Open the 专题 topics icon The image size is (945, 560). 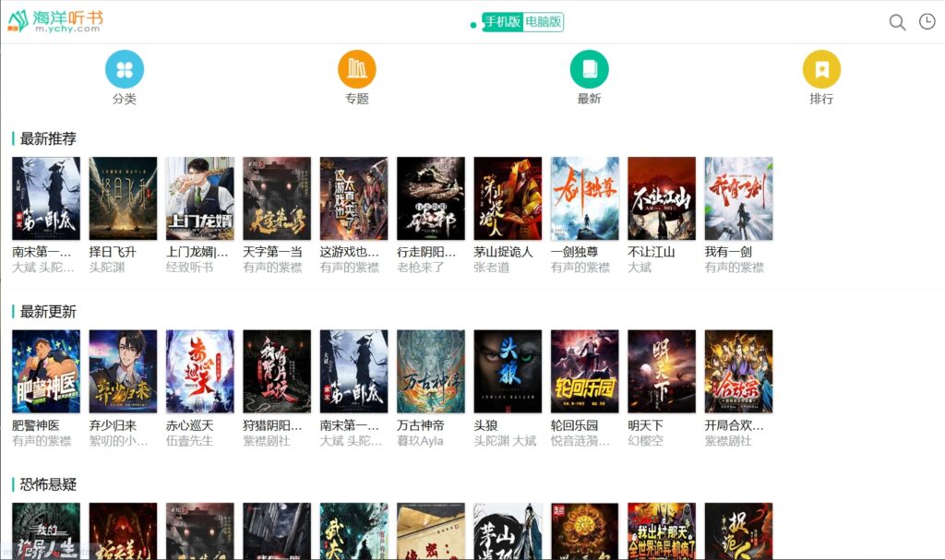click(x=356, y=69)
